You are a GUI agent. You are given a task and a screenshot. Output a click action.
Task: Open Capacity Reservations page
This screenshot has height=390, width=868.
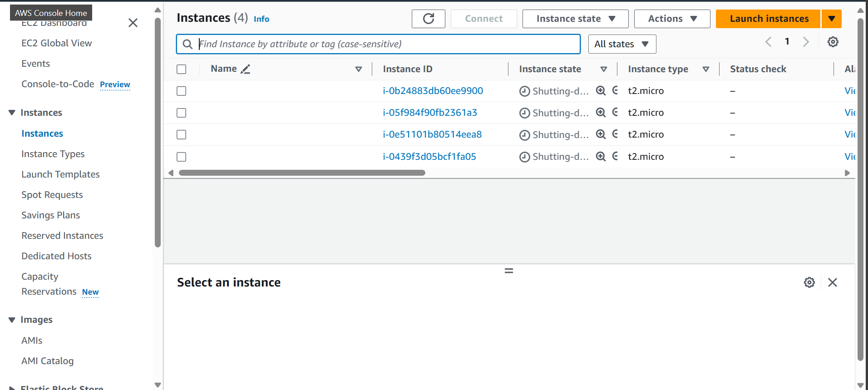pos(49,284)
